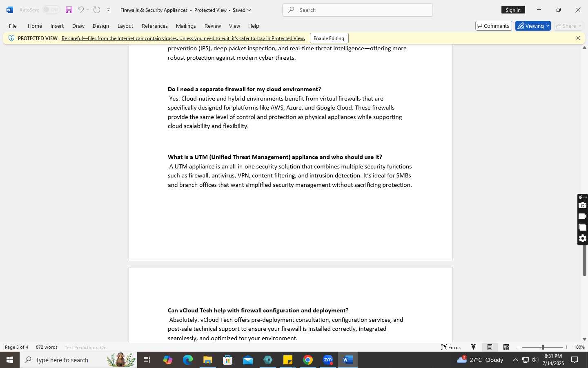Click the zoom slider handle
The width and height of the screenshot is (588, 368).
point(543,347)
